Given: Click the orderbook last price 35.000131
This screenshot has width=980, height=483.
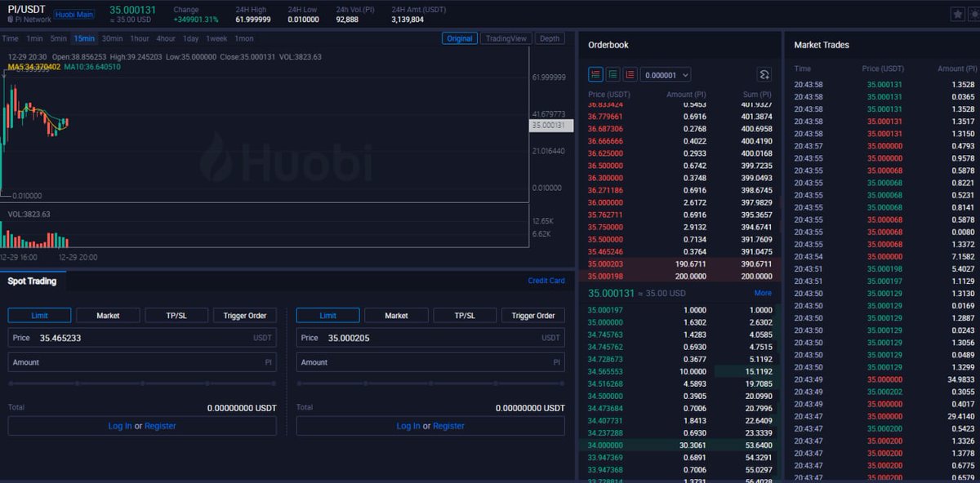Looking at the screenshot, I should (612, 293).
